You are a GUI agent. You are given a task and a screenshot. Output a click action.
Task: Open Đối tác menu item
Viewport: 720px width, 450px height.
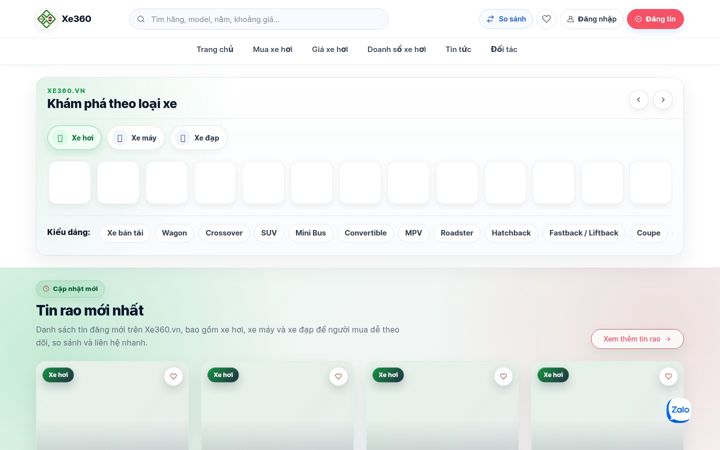pyautogui.click(x=504, y=49)
